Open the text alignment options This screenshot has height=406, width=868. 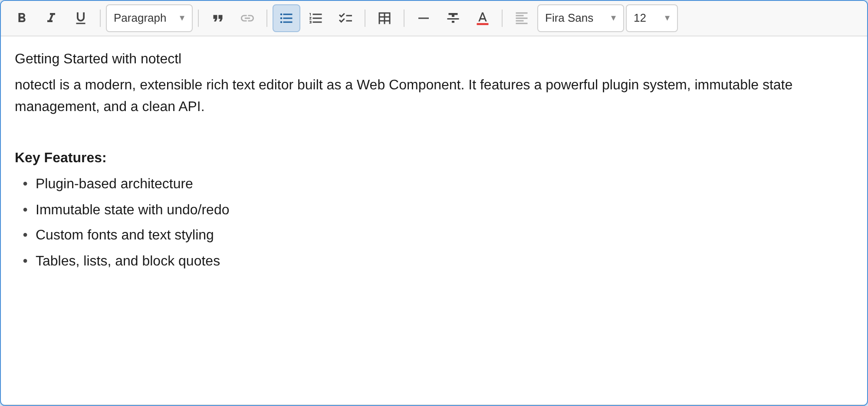[x=521, y=18]
